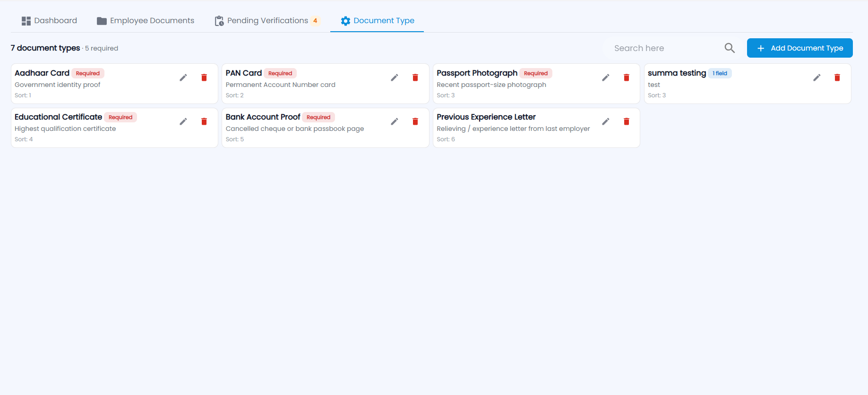Viewport: 868px width, 395px height.
Task: Focus the Search here input field
Action: click(x=666, y=48)
